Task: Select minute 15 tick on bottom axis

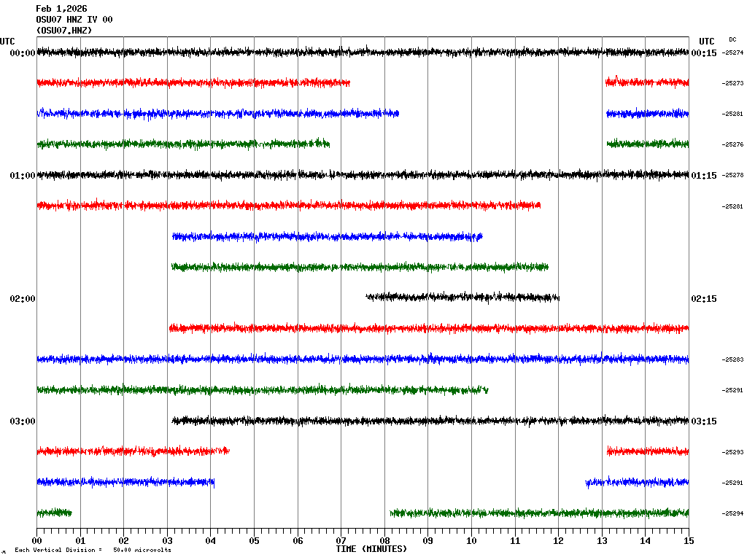Action: (x=689, y=541)
